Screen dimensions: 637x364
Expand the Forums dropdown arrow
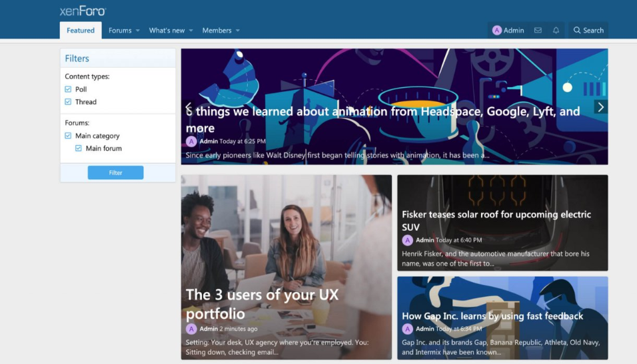[x=138, y=31]
